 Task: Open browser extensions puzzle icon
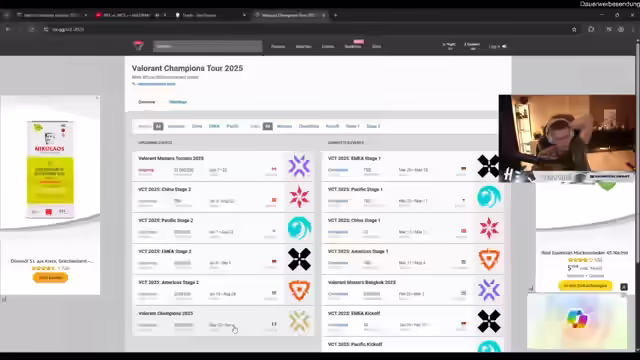click(x=591, y=29)
